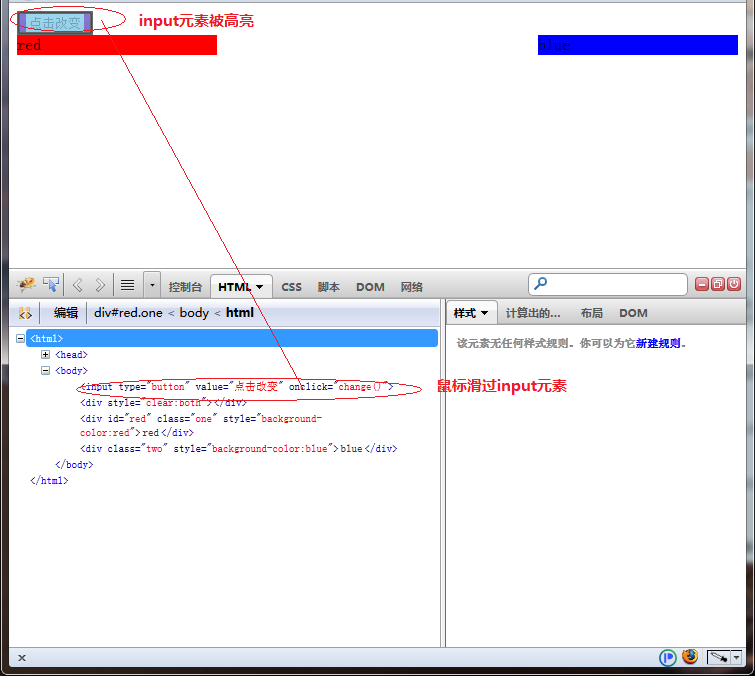Toggle the command line lines icon

128,285
